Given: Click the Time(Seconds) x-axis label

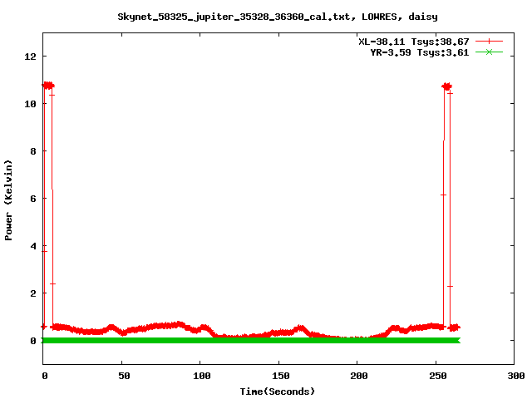Looking at the screenshot, I should point(277,392).
